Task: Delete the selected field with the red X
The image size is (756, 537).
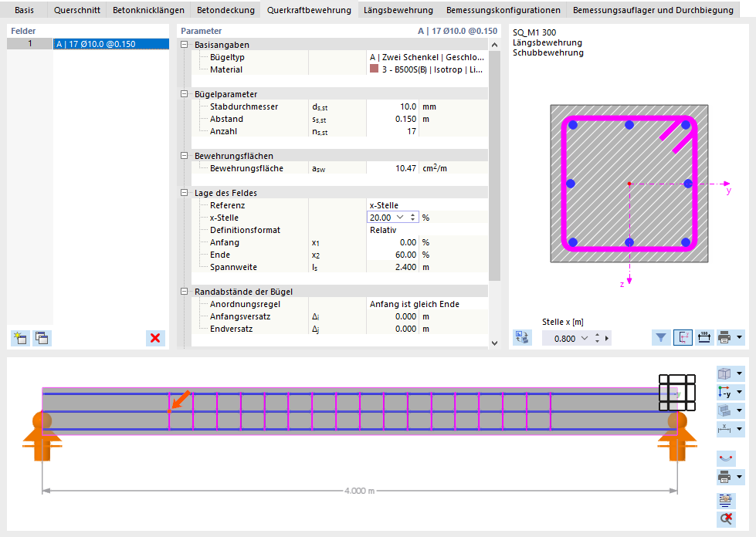Action: point(155,338)
